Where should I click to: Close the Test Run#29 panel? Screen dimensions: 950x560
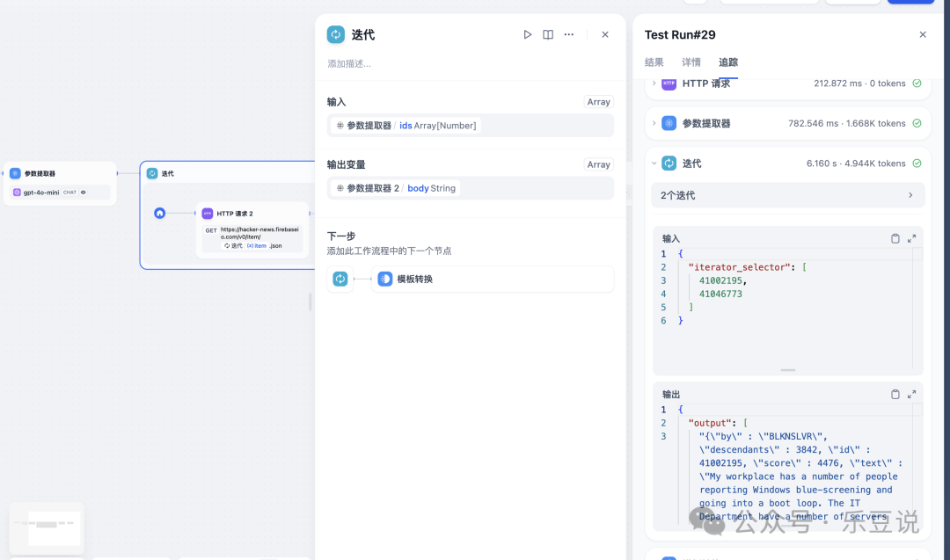(922, 34)
